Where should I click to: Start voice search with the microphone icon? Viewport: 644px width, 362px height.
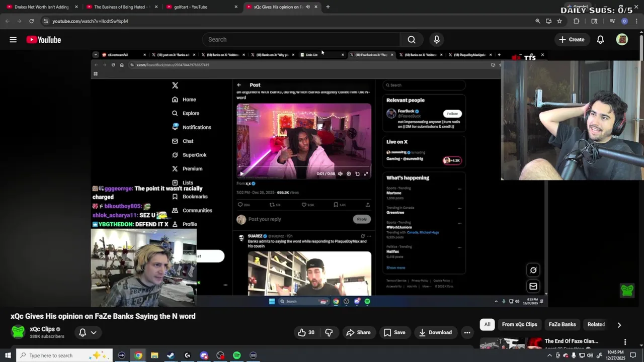(437, 40)
